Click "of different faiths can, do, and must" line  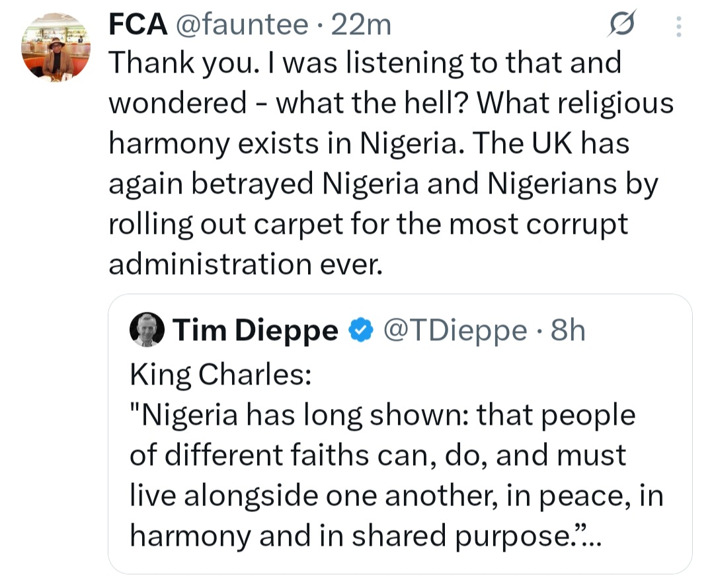pos(377,455)
